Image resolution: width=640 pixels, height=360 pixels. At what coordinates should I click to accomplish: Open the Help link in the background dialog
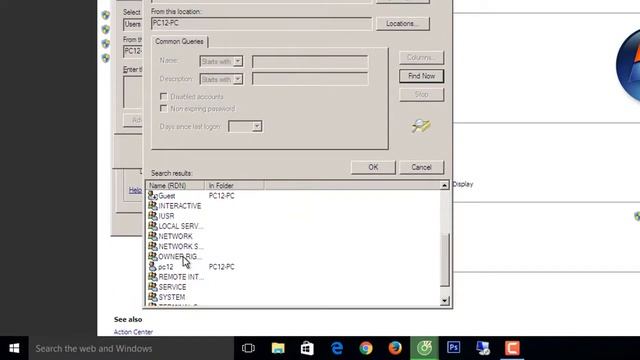tap(135, 190)
